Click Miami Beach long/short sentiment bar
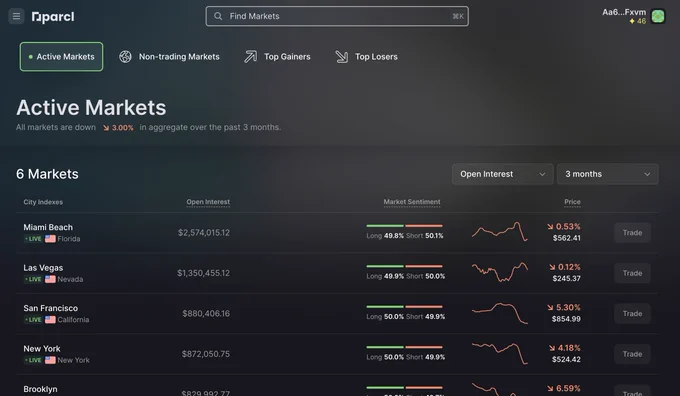 pyautogui.click(x=405, y=226)
